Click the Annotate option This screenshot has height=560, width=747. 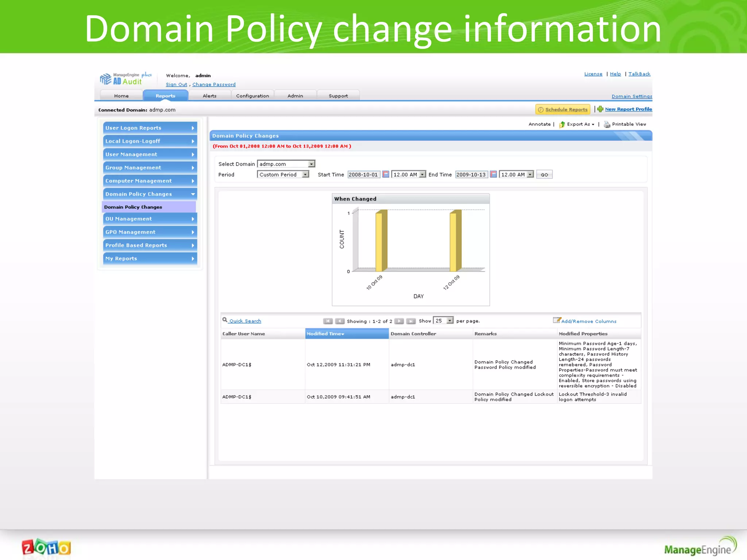tap(539, 124)
